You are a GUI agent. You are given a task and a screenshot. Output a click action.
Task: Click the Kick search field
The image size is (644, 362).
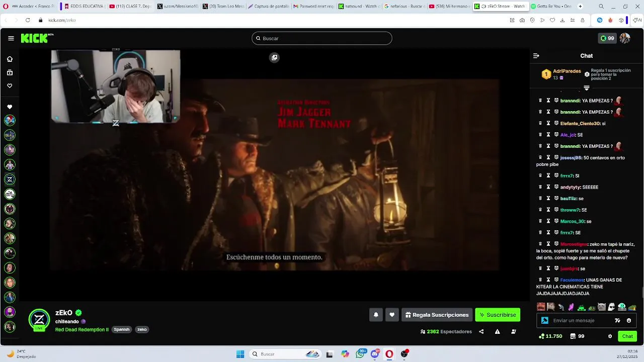coord(322,38)
